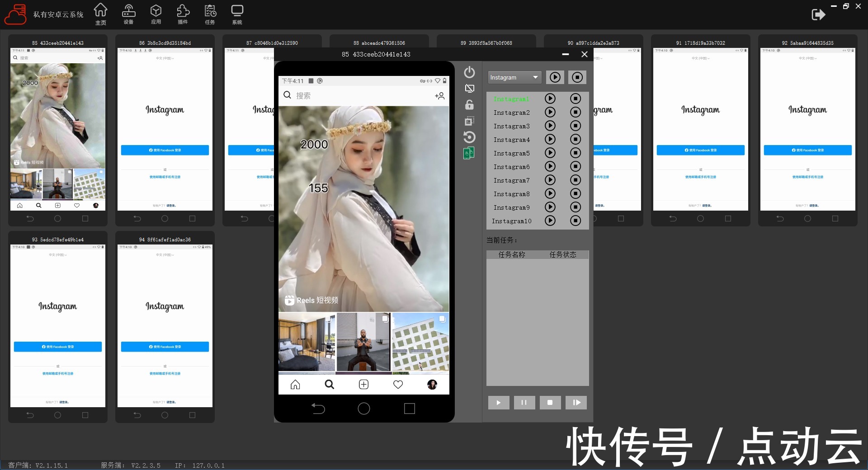This screenshot has height=470, width=868.
Task: Tap the new post plus icon
Action: [x=364, y=385]
